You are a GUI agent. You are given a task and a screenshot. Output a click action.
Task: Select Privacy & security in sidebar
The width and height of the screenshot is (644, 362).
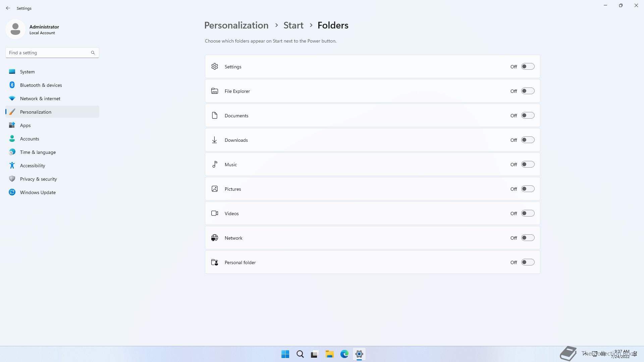tap(38, 179)
